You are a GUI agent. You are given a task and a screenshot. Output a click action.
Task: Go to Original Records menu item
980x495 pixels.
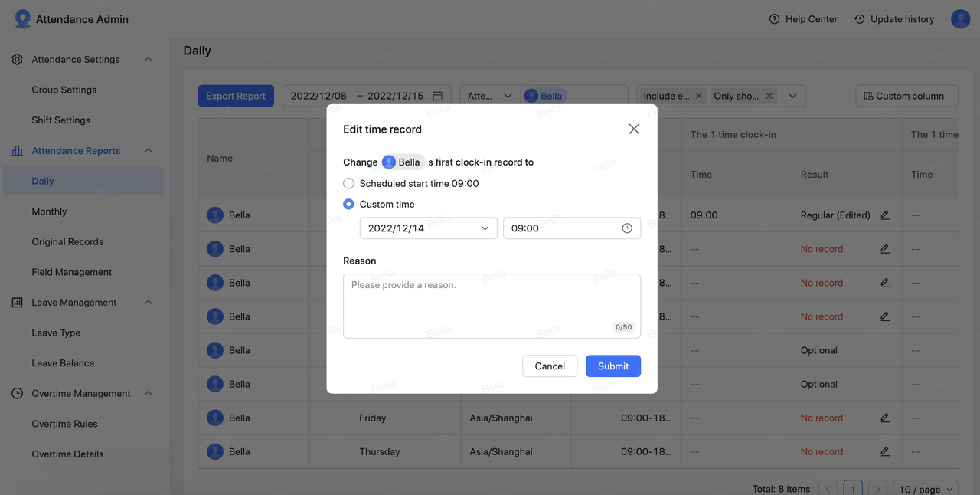point(67,242)
